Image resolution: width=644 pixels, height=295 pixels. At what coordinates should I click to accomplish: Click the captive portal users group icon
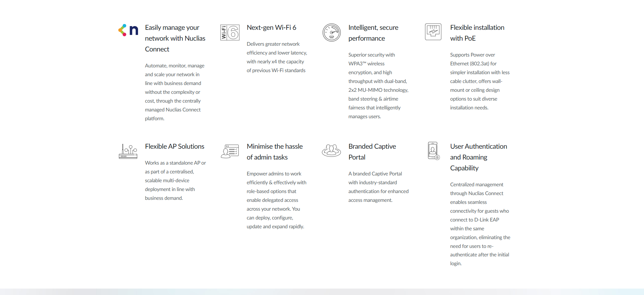point(331,150)
